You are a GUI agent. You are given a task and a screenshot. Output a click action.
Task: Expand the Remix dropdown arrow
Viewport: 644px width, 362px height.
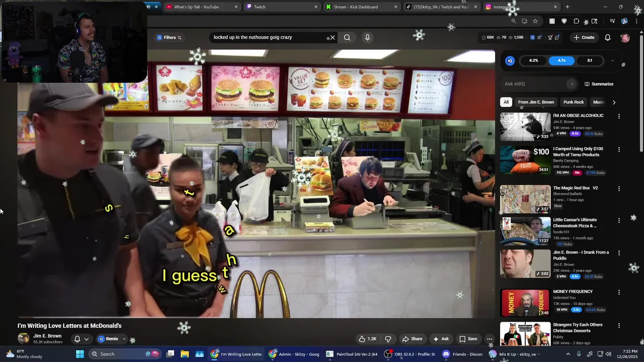[124, 339]
